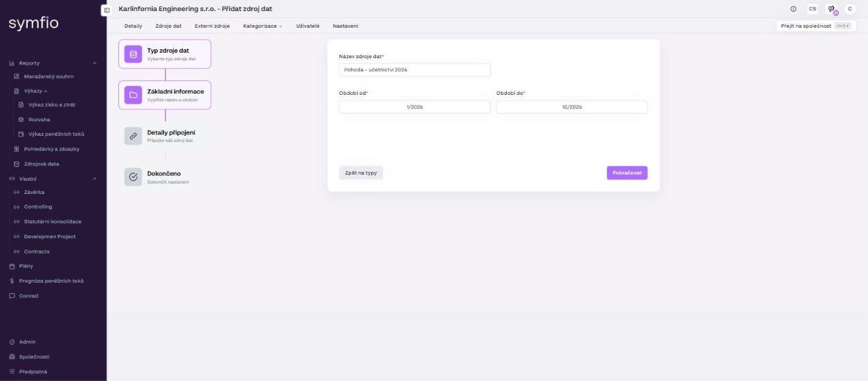Viewport: 868px width, 381px height.
Task: Expand the Kategorizace dropdown
Action: (263, 26)
